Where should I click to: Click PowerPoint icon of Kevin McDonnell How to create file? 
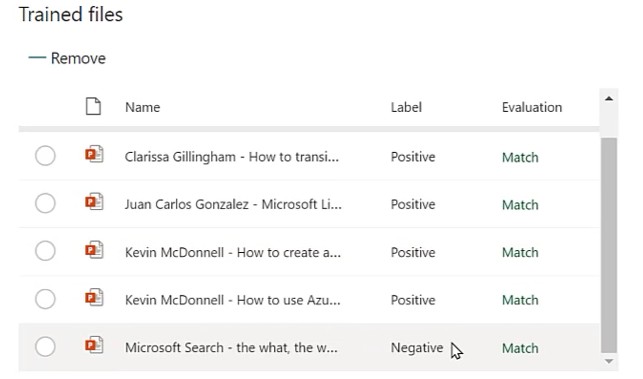(94, 250)
